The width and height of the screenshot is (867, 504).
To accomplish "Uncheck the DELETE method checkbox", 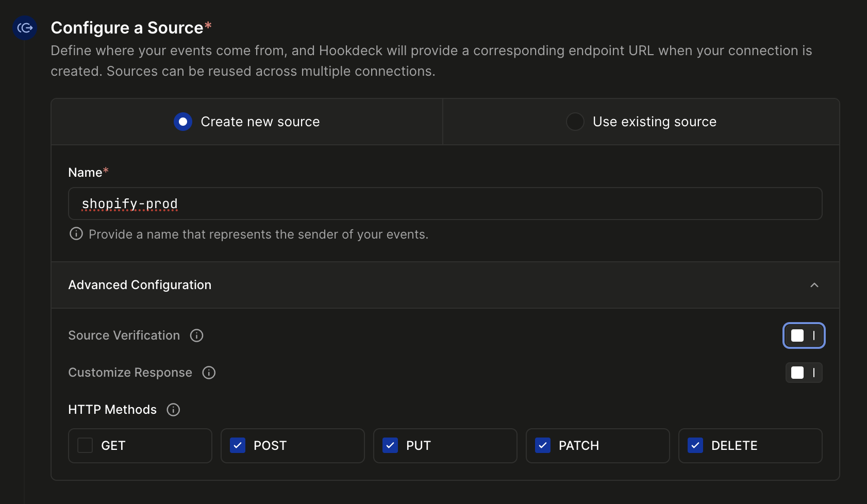I will click(x=695, y=445).
